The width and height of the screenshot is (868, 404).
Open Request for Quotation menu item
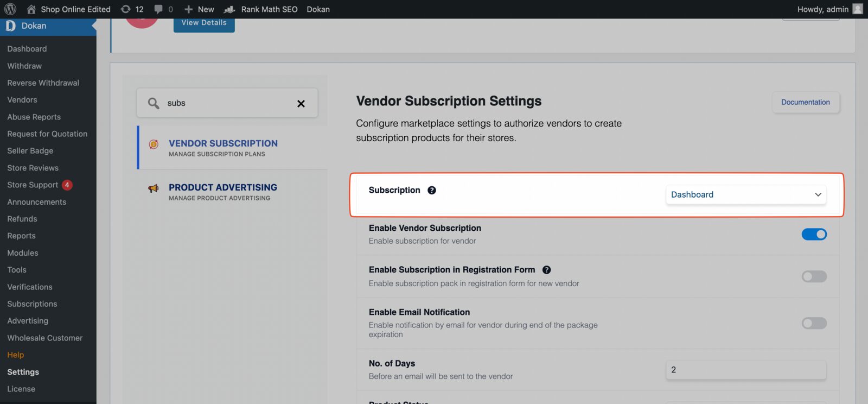pos(48,134)
